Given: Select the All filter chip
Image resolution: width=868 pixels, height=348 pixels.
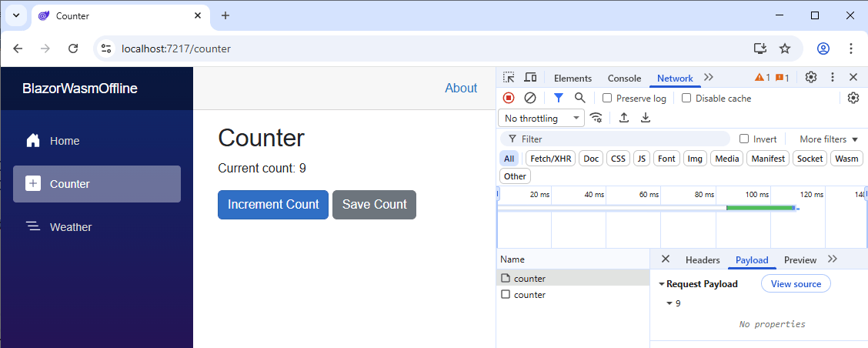Looking at the screenshot, I should point(509,159).
